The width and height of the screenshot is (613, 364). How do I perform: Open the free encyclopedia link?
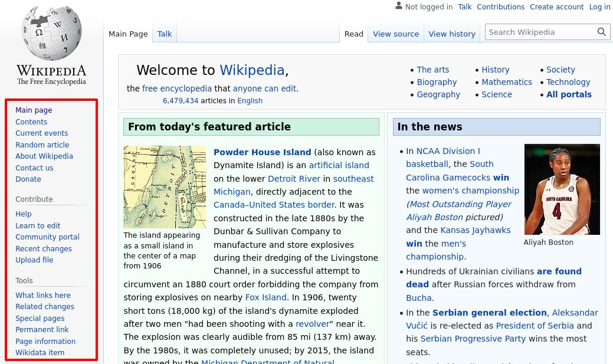point(177,88)
